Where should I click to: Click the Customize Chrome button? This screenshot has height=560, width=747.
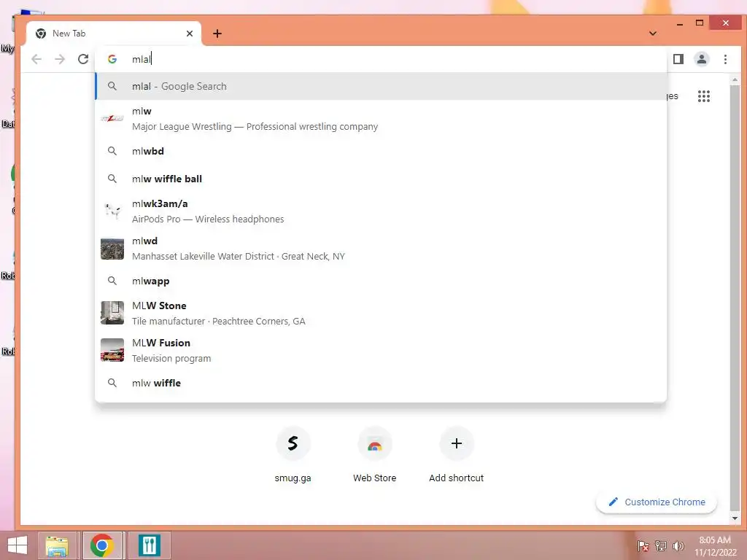point(657,502)
